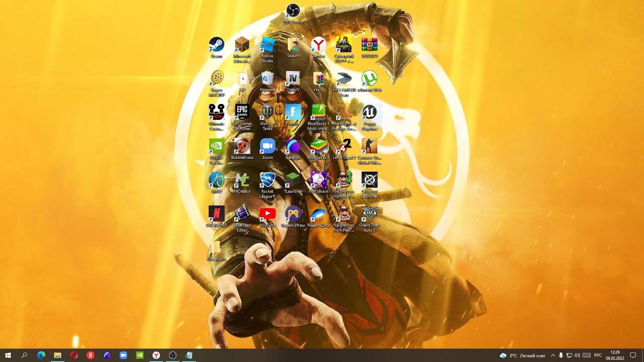
Task: Select the OpenIV desktop shortcut
Action: point(293,81)
